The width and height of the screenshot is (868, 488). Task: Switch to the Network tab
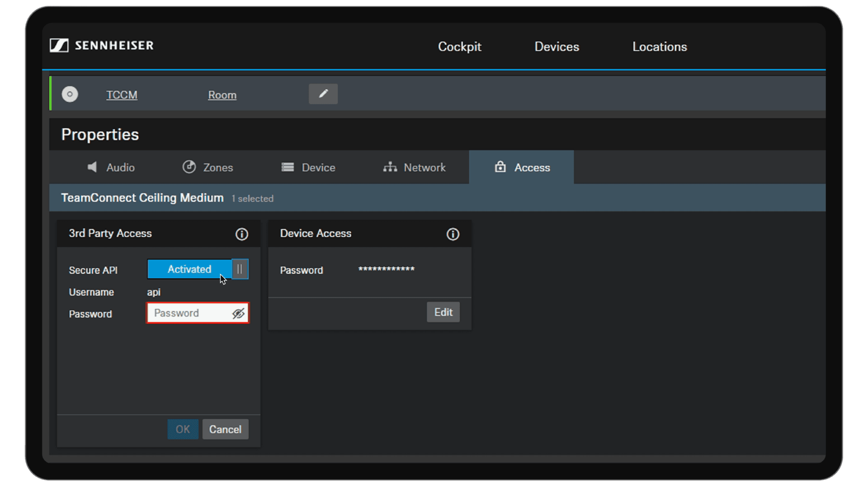pos(414,167)
